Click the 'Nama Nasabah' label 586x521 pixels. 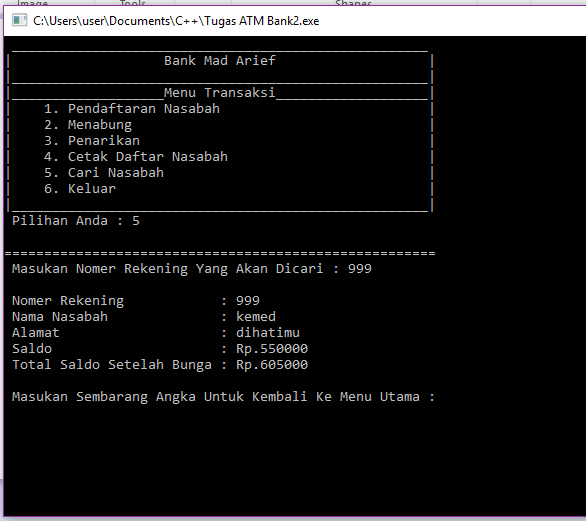pos(60,317)
